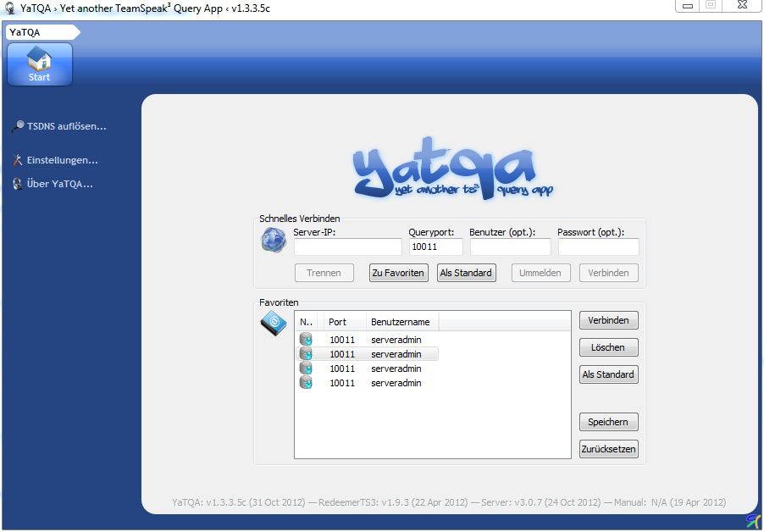Minimize the YaTQA window
This screenshot has height=532, width=764.
tap(688, 5)
